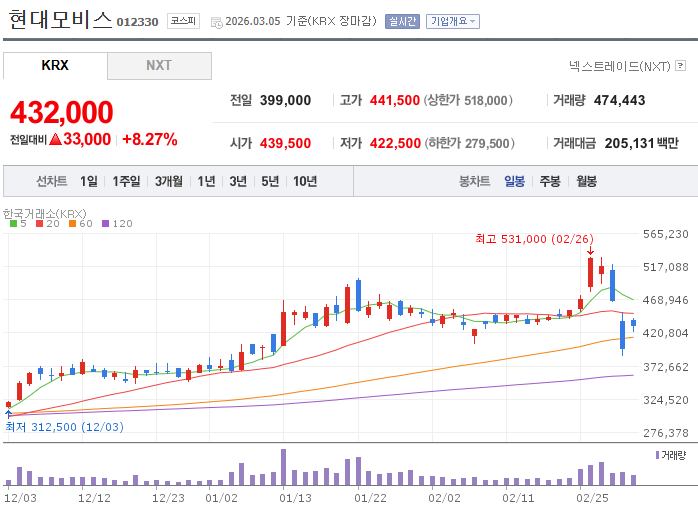Select the 주봉 weekly candle chart

[x=550, y=181]
